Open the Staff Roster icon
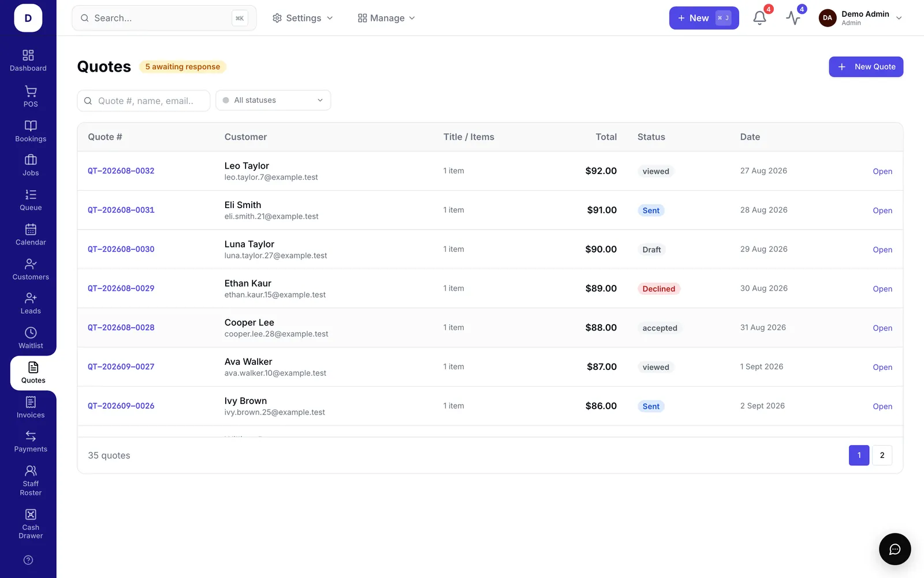 (31, 470)
